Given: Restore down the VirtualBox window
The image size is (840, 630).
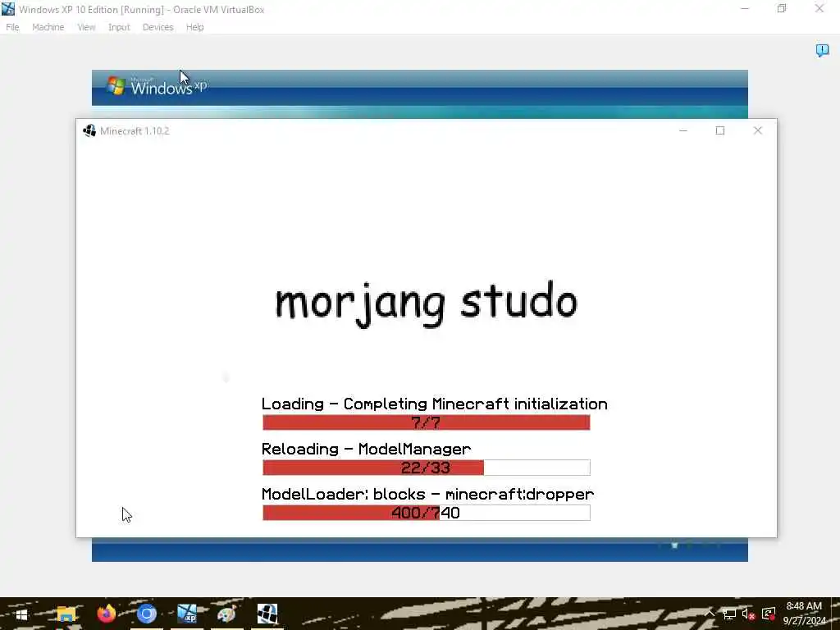Looking at the screenshot, I should 782,9.
